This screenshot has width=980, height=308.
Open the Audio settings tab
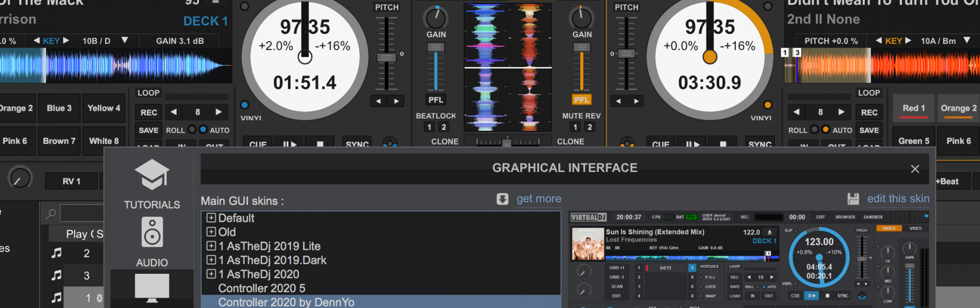(152, 242)
